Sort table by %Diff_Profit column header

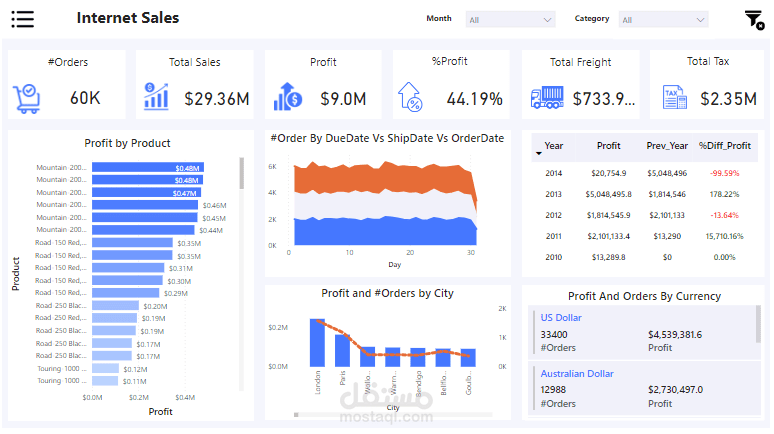coord(724,146)
